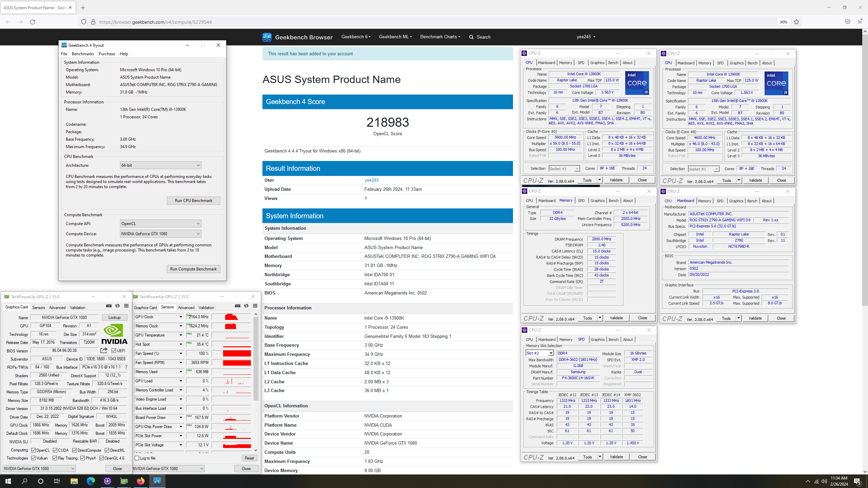The width and height of the screenshot is (868, 488).
Task: Open Compute API dropdown
Action: tap(161, 224)
